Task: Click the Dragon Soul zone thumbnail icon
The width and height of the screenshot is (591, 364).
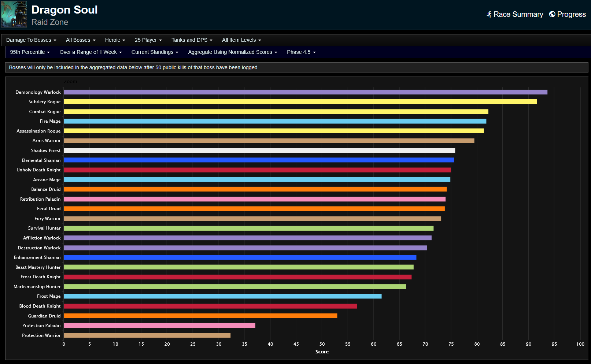Action: click(14, 14)
